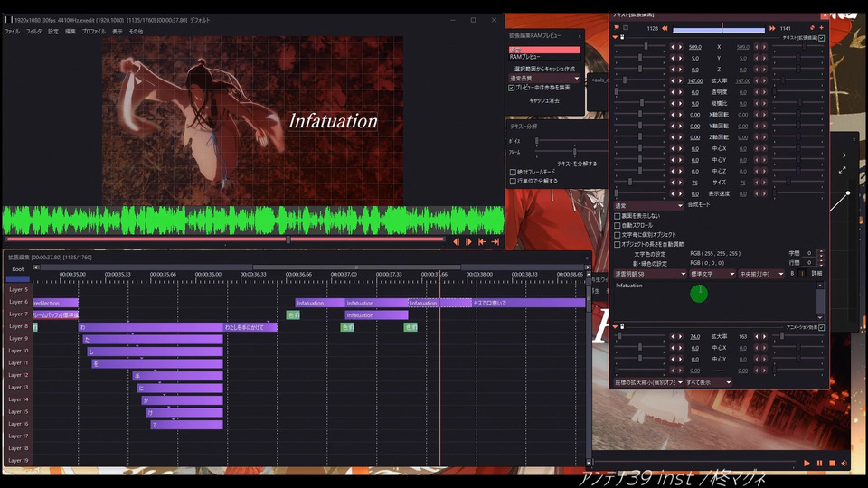Click the flag icon in text settings header
868x488 pixels.
point(617,28)
